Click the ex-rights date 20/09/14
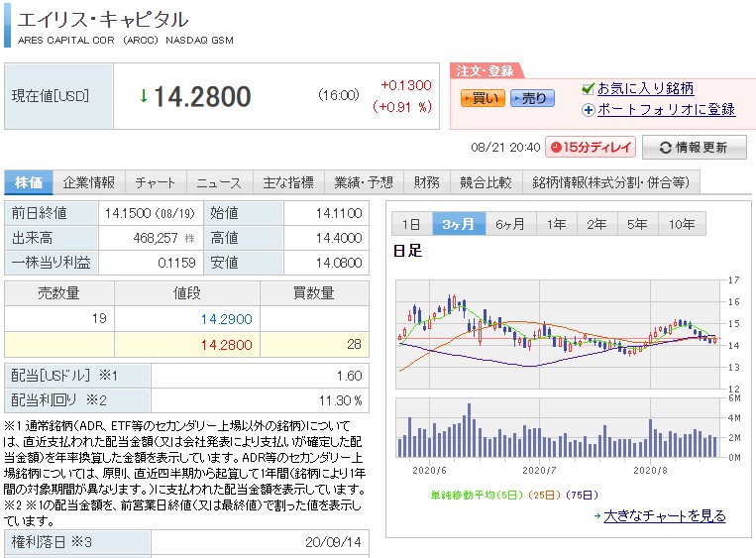The width and height of the screenshot is (756, 558). pos(333,542)
